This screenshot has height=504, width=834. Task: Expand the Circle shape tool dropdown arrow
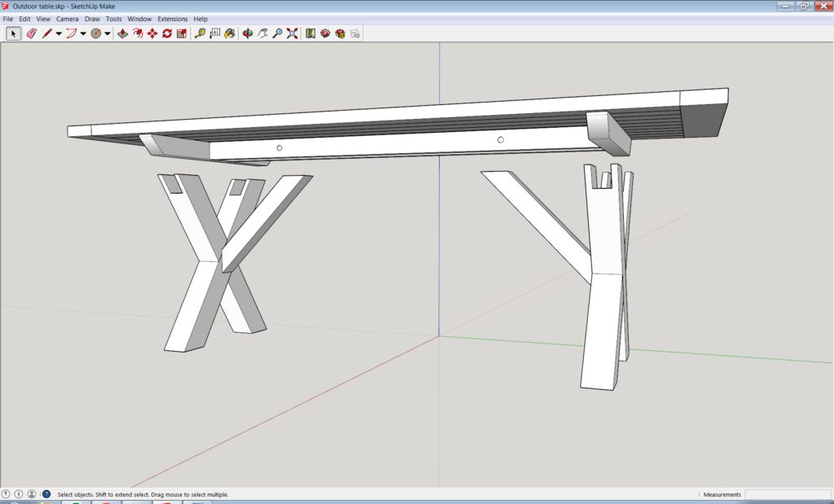click(x=108, y=33)
